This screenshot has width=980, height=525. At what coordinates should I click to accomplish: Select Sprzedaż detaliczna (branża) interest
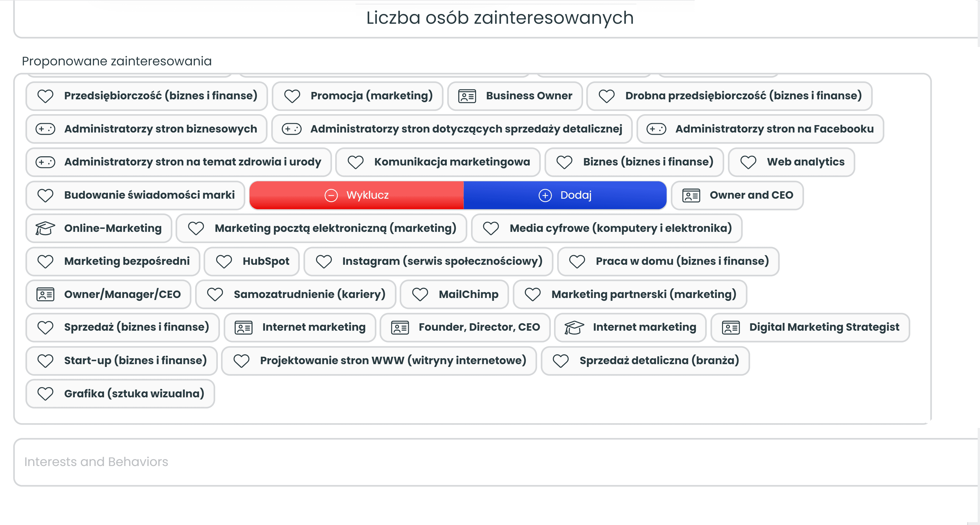tap(645, 361)
